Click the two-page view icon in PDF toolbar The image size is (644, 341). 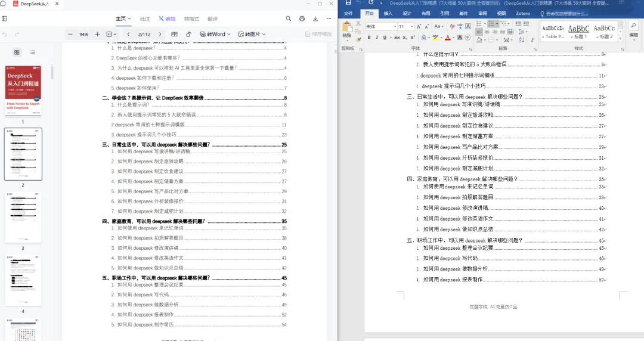(174, 34)
